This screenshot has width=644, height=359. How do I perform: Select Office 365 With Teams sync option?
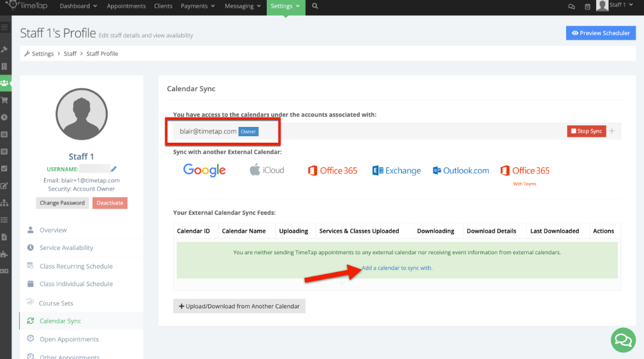coord(525,171)
